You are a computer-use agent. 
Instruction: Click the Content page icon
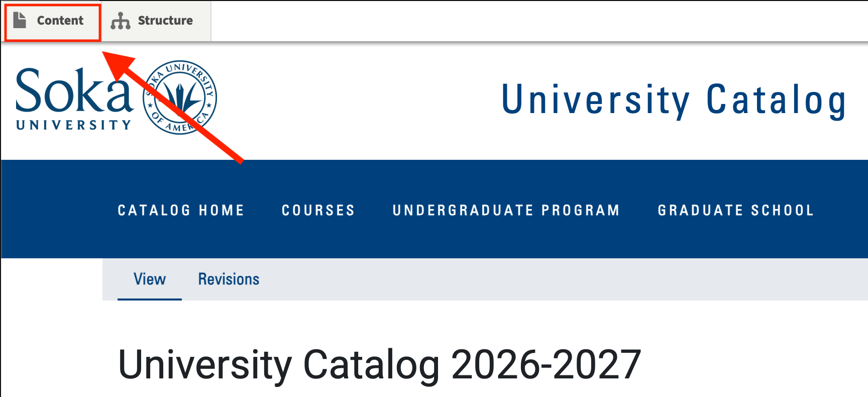[20, 20]
